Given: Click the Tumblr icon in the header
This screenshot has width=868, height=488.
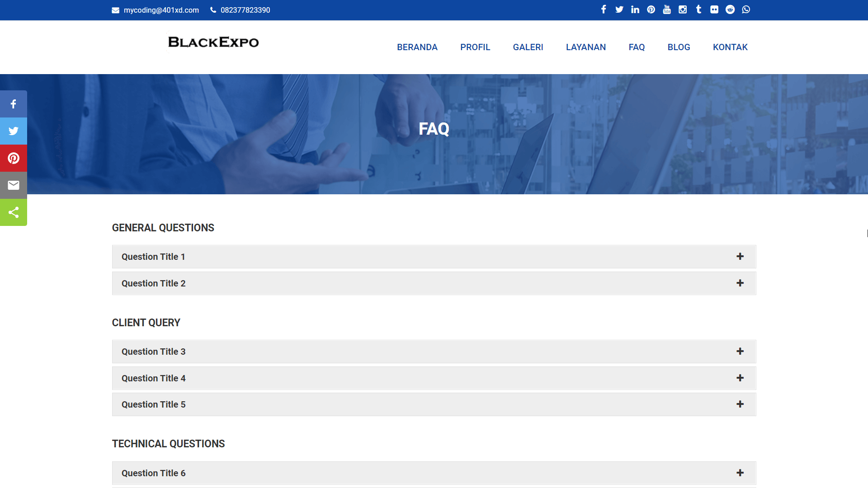Looking at the screenshot, I should 698,9.
